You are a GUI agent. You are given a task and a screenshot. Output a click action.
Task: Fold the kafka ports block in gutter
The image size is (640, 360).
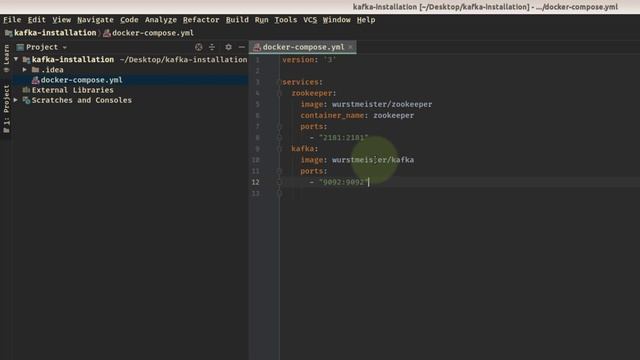(279, 171)
